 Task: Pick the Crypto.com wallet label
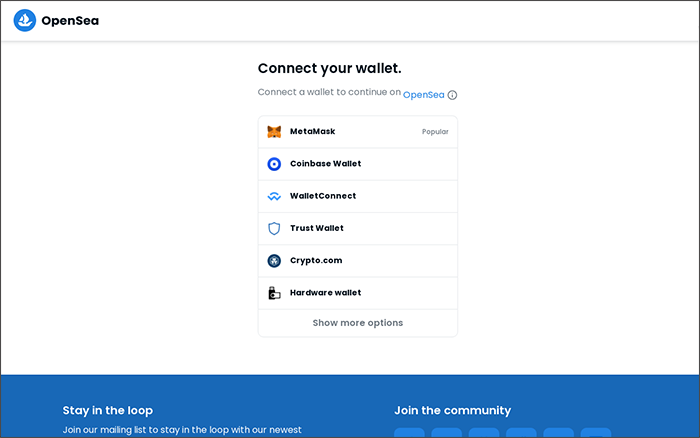[x=315, y=260]
